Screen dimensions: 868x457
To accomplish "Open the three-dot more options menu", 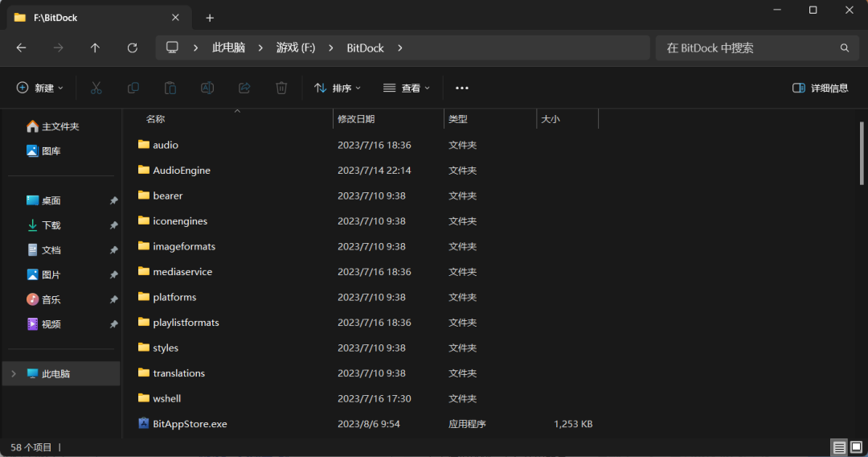I will 461,88.
